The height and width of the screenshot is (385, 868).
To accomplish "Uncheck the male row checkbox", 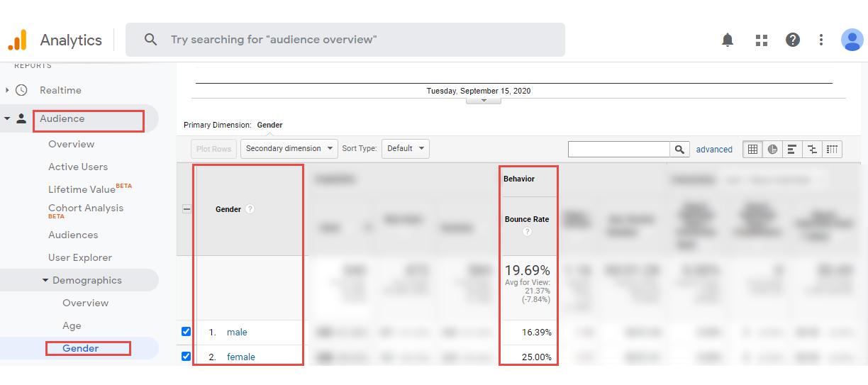I will click(186, 332).
